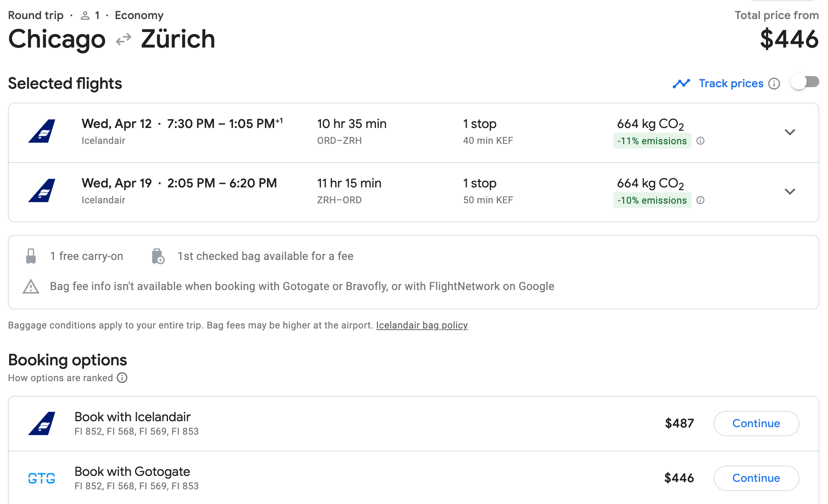Viewport: 828px width, 504px height.
Task: Click the round-trip arrows between Chicago and Zürich
Action: point(123,40)
